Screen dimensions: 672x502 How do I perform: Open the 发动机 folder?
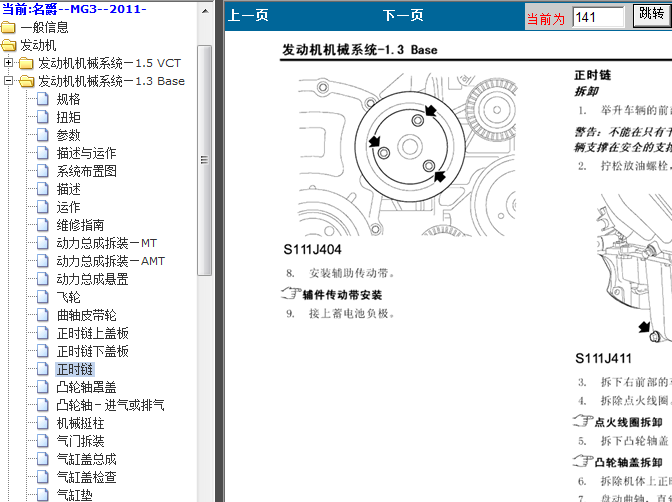pos(38,45)
